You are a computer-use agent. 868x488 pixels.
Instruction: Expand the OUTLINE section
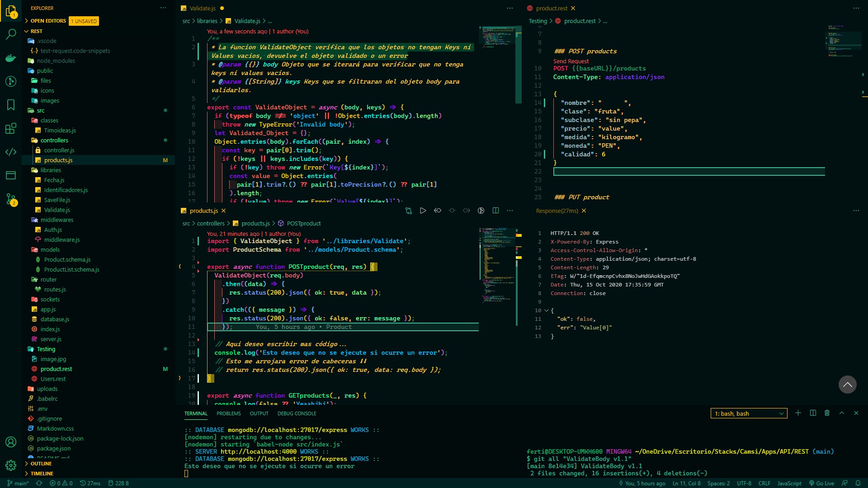(x=41, y=464)
